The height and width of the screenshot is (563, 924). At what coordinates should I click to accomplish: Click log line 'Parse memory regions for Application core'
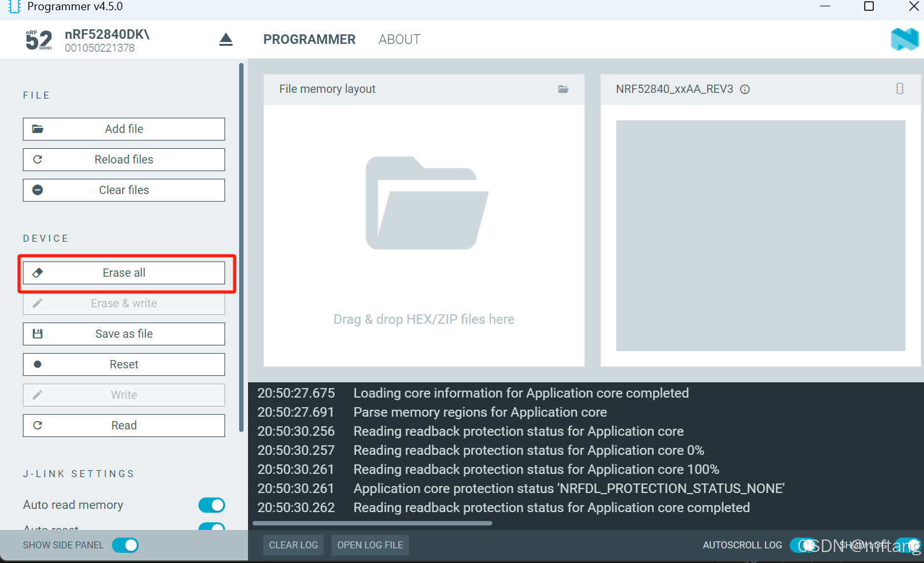point(480,412)
